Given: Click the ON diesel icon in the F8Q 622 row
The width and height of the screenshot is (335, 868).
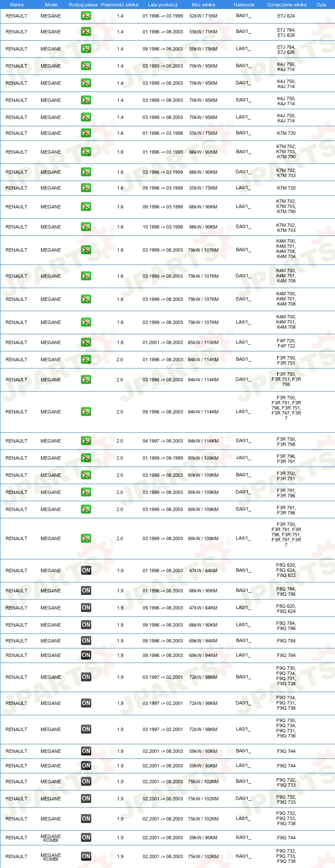Looking at the screenshot, I should point(86,571).
